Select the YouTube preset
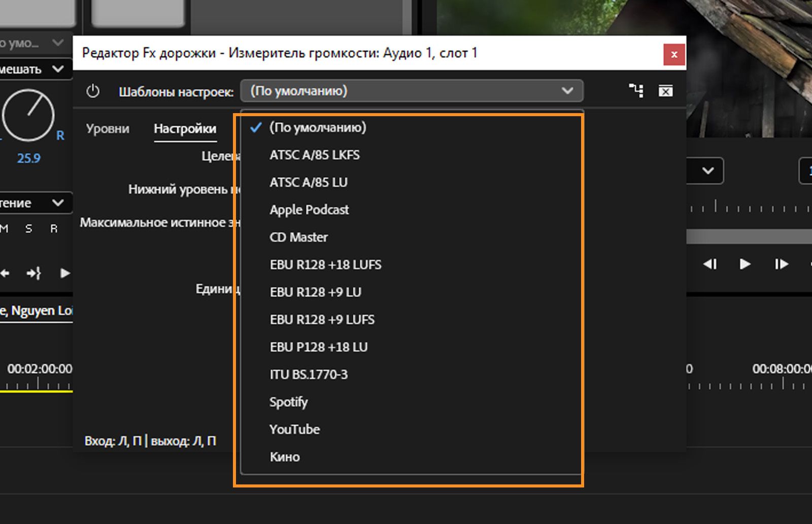 294,429
